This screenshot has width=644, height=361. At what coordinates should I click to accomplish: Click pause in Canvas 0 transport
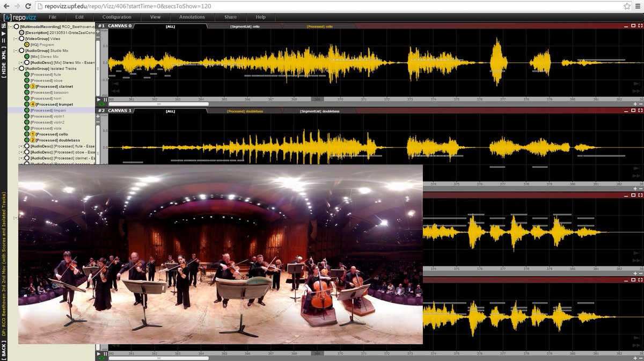click(x=105, y=99)
